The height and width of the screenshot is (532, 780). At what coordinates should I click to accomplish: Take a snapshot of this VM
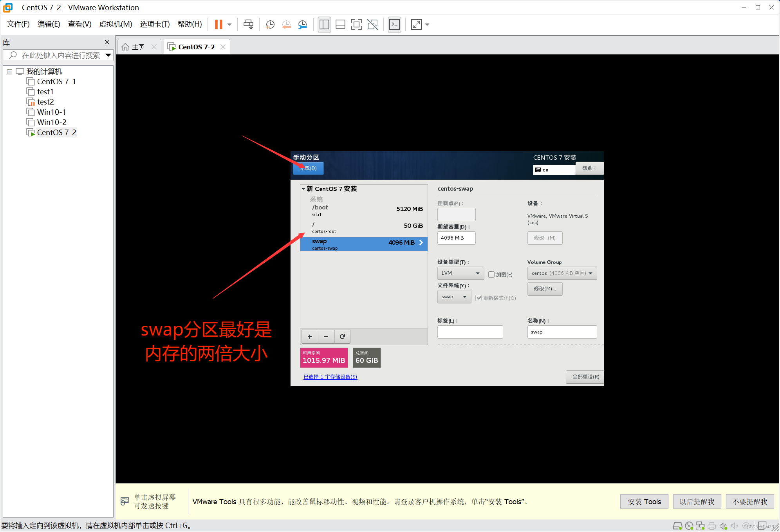coord(270,25)
